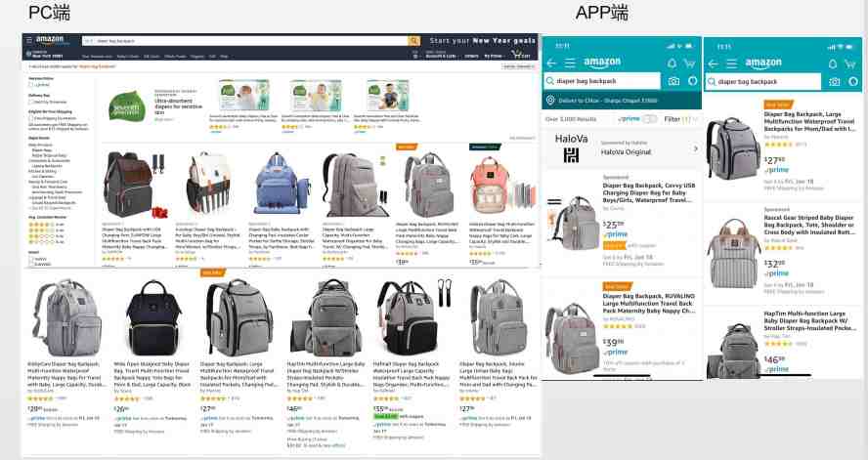Tap the back arrow in left app screen
868x460 pixels.
[x=550, y=63]
